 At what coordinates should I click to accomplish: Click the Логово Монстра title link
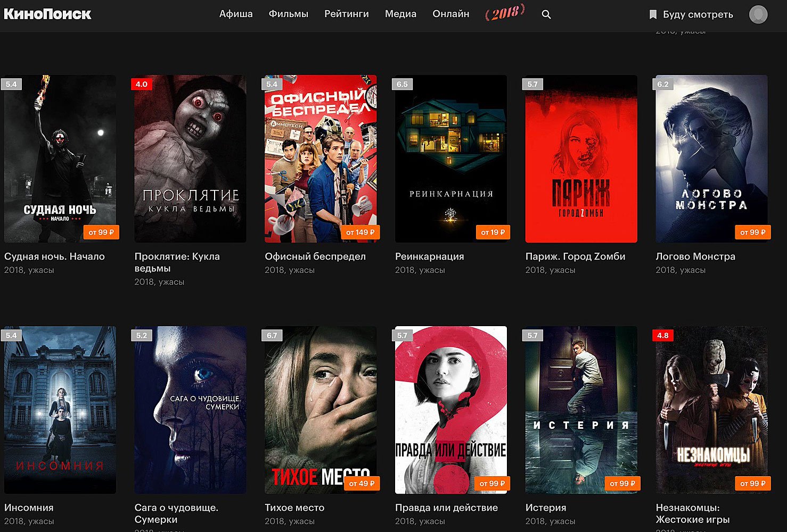[x=695, y=256]
